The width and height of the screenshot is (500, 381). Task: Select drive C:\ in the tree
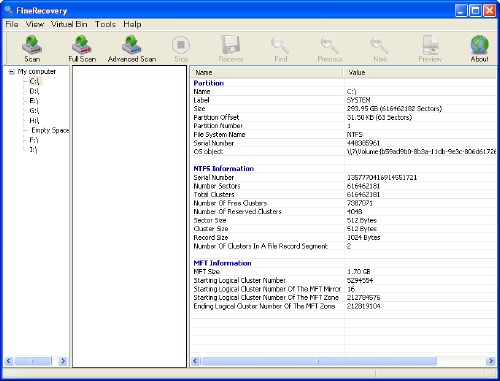tap(34, 81)
